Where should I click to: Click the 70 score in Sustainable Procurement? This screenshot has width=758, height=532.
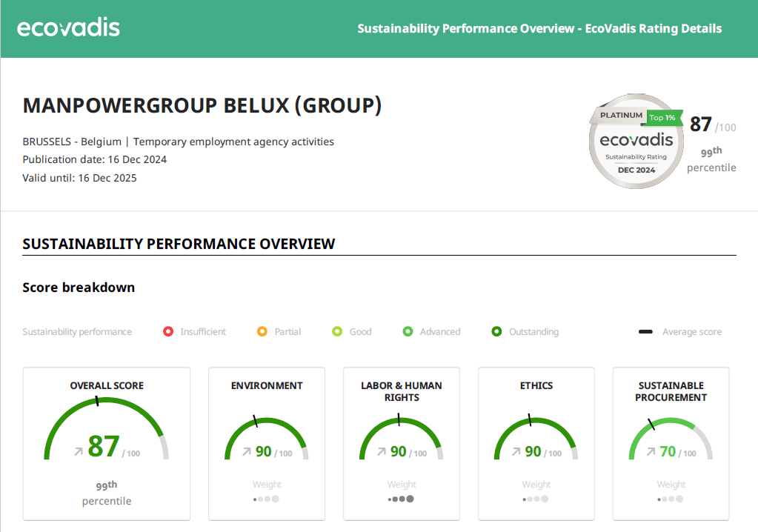click(668, 451)
